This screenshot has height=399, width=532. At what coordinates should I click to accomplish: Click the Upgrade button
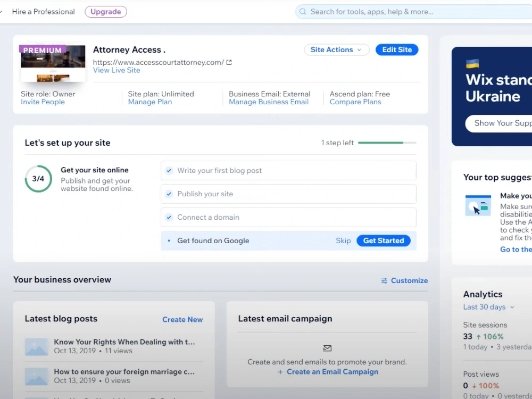(106, 12)
